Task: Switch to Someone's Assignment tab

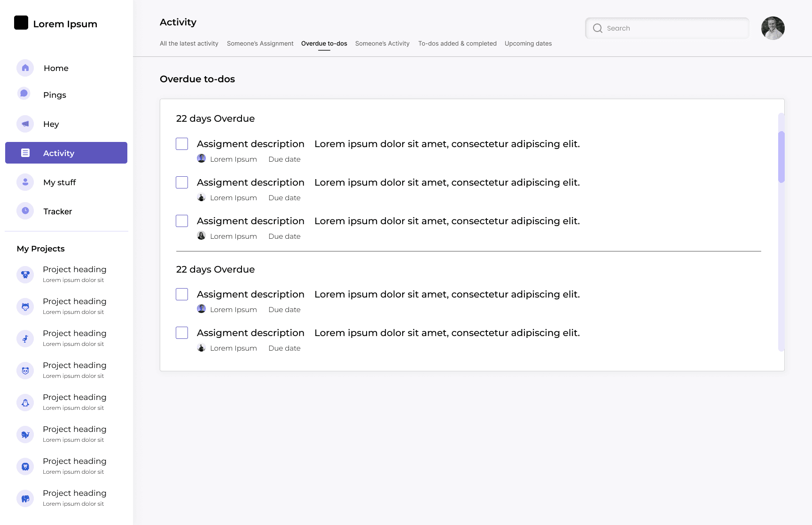Action: click(260, 43)
